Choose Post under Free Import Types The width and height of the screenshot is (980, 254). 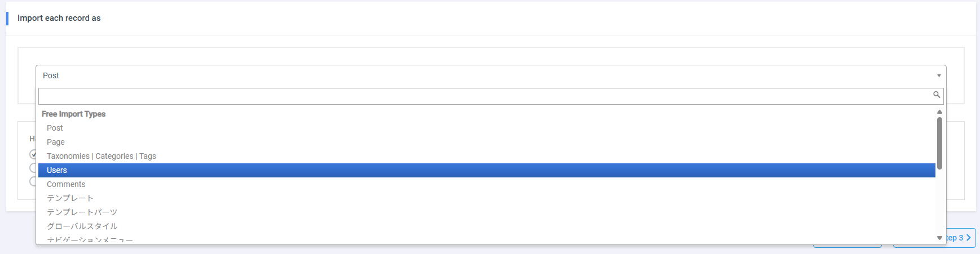tap(55, 128)
